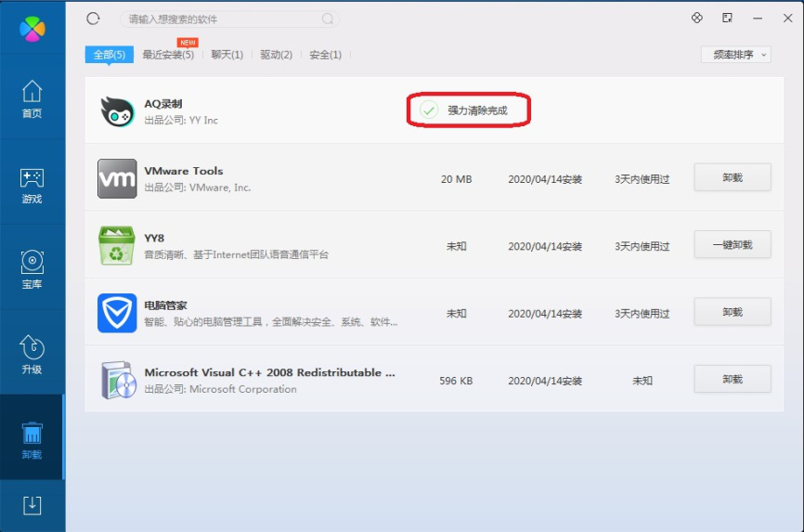This screenshot has height=532, width=804.
Task: Click 一键卸载 for YY8
Action: point(733,245)
